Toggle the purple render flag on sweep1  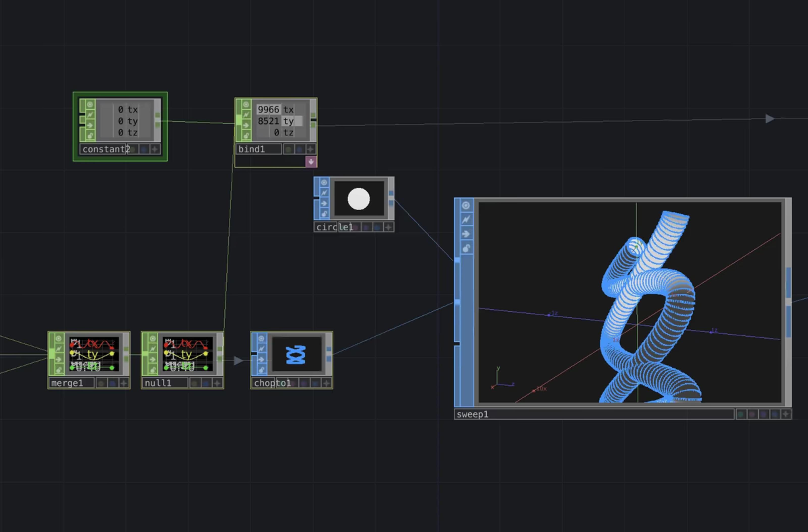(x=764, y=414)
